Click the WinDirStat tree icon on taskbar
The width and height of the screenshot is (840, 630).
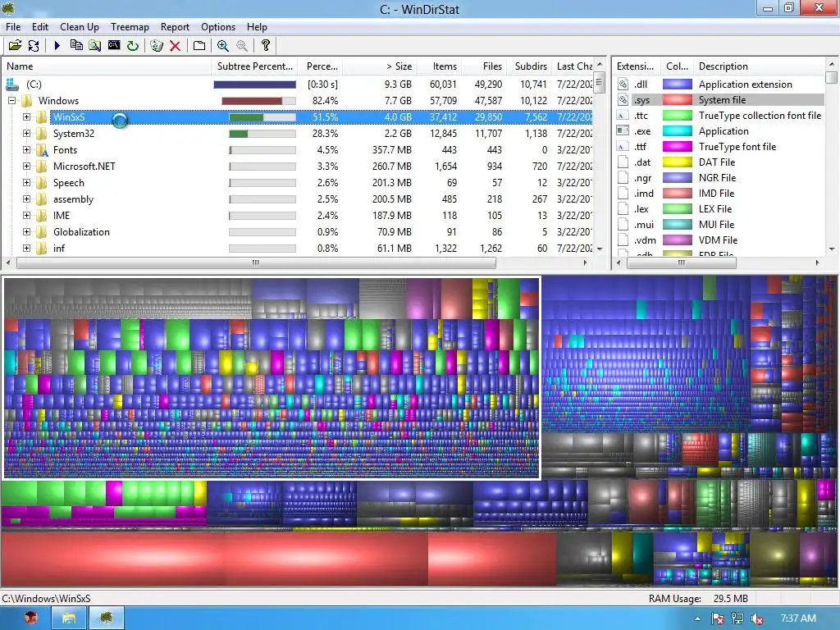click(x=107, y=619)
